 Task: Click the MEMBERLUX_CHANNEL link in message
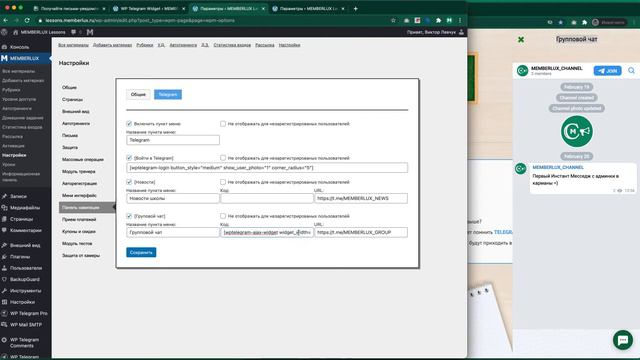click(x=558, y=167)
